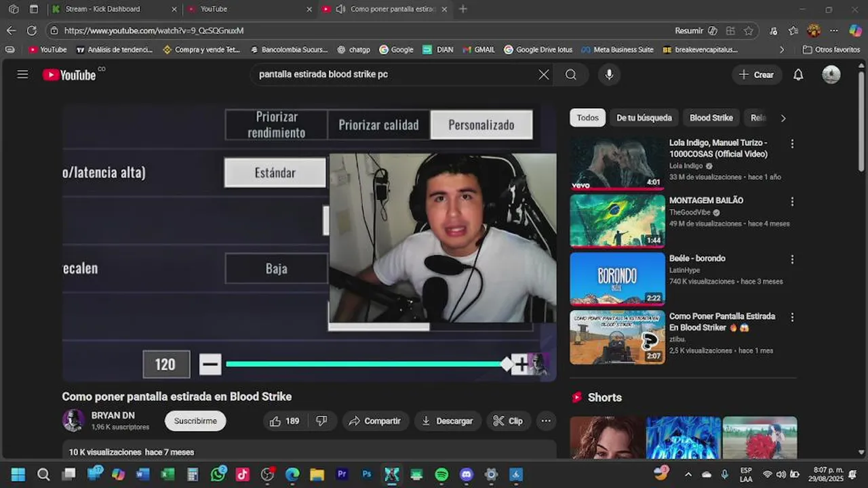Open the browser favorites list icon
The width and height of the screenshot is (868, 488).
(x=793, y=30)
